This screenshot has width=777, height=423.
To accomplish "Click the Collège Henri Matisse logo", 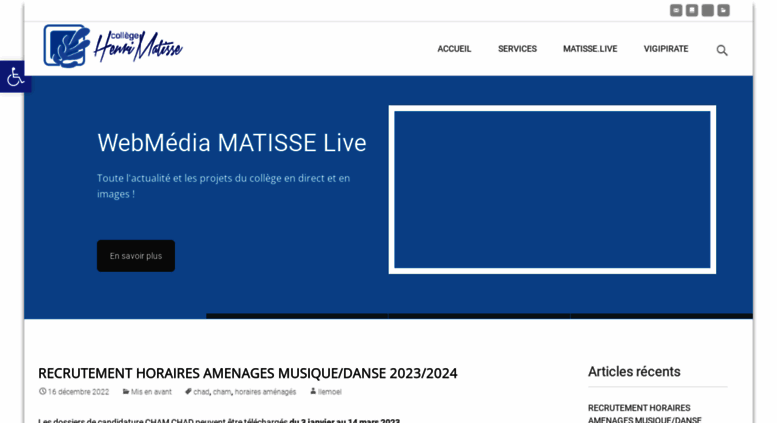I will [x=113, y=46].
